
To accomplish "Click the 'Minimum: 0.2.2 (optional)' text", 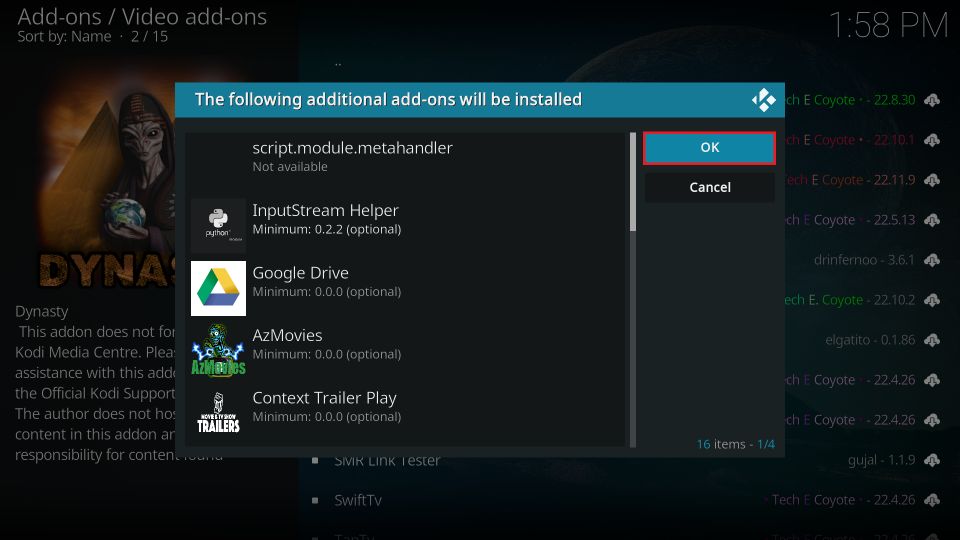I will click(326, 230).
